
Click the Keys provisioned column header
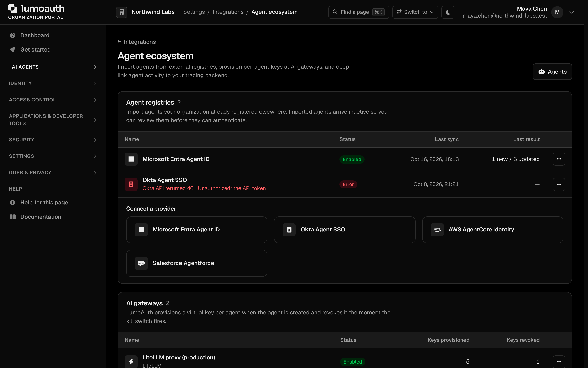tap(448, 340)
